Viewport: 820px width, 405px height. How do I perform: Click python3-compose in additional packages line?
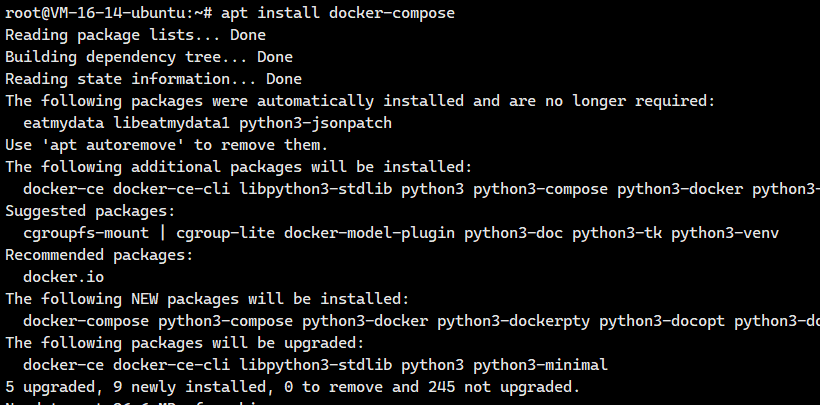click(x=540, y=189)
